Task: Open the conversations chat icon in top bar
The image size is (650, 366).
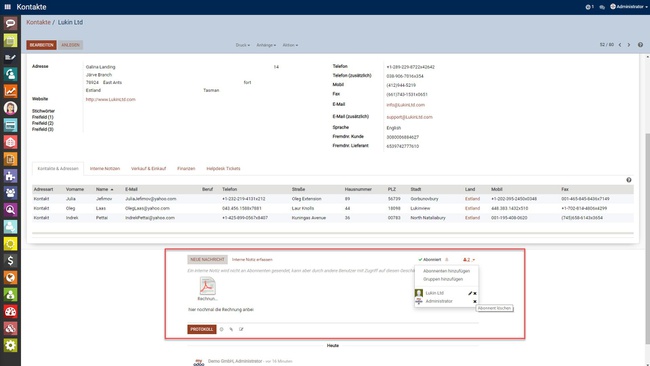Action: tap(602, 7)
